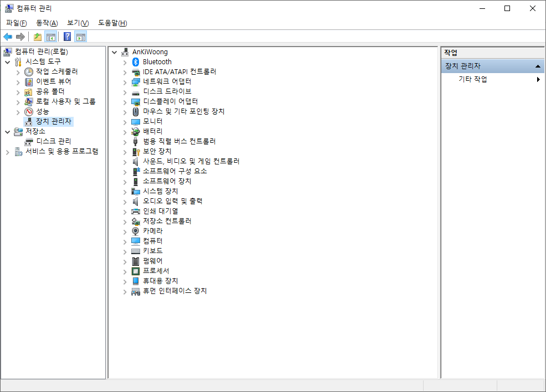This screenshot has height=392, width=546.
Task: Select the AnKiWoong computer name
Action: click(150, 52)
